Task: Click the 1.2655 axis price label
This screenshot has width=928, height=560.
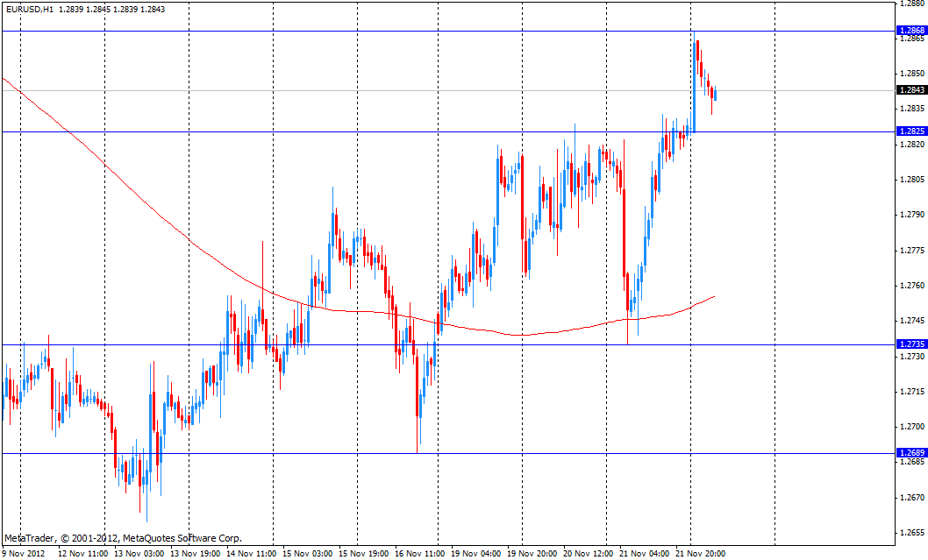Action: 912,532
